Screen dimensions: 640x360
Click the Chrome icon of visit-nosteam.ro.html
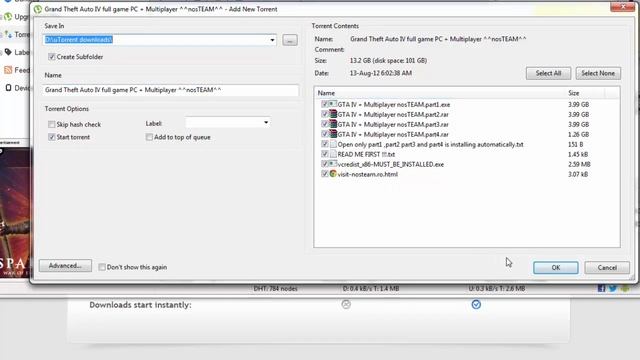point(333,174)
